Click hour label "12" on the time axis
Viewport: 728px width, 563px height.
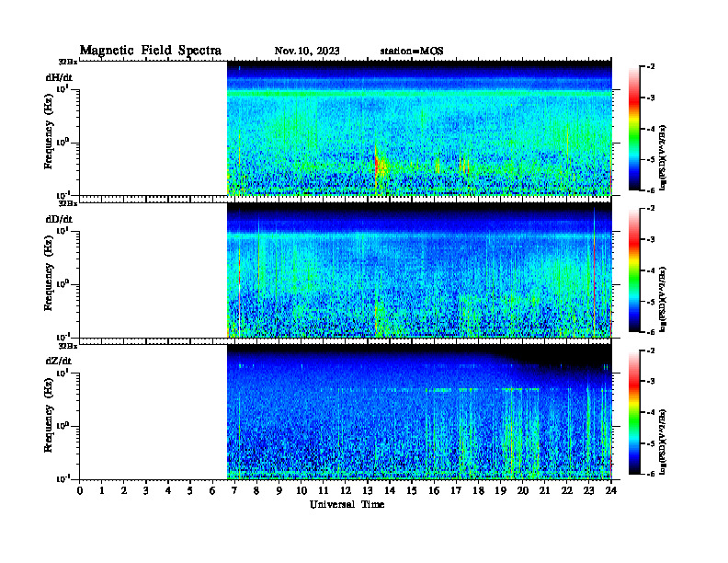coord(345,491)
